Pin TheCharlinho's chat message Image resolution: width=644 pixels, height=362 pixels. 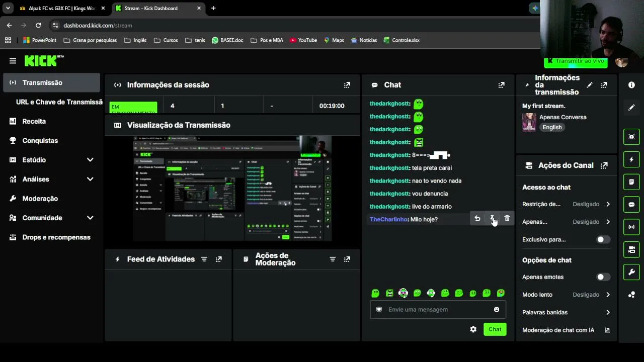coord(492,219)
